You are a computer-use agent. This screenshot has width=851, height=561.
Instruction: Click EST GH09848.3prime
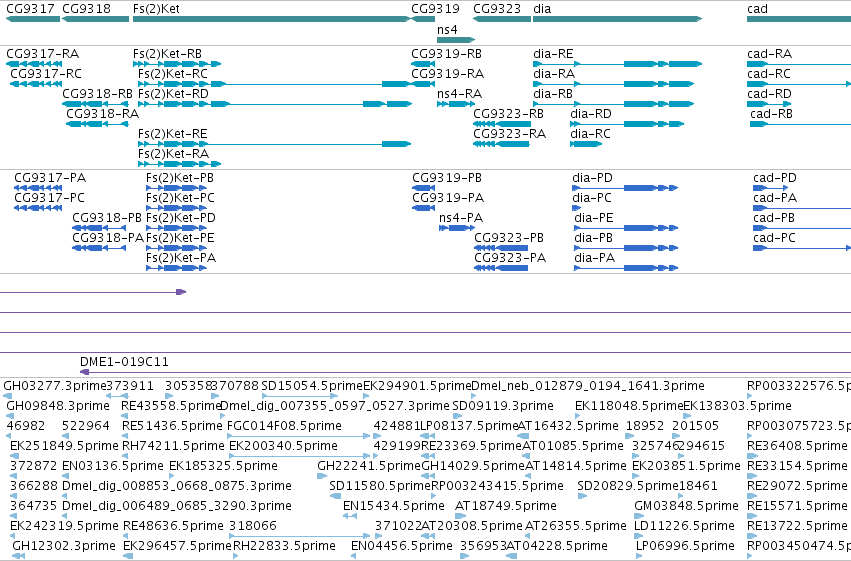[x=58, y=406]
